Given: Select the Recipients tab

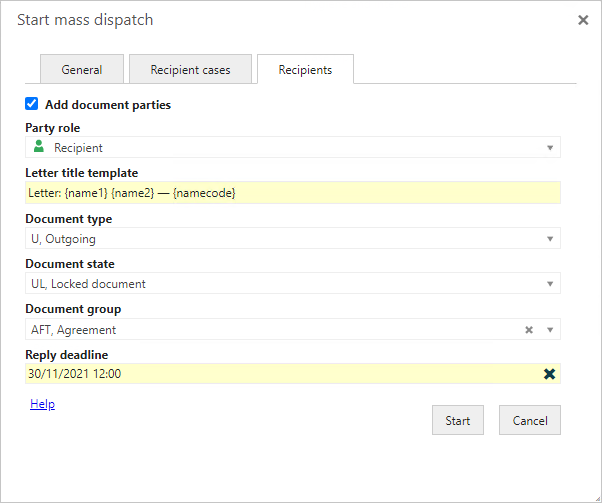Looking at the screenshot, I should [305, 70].
